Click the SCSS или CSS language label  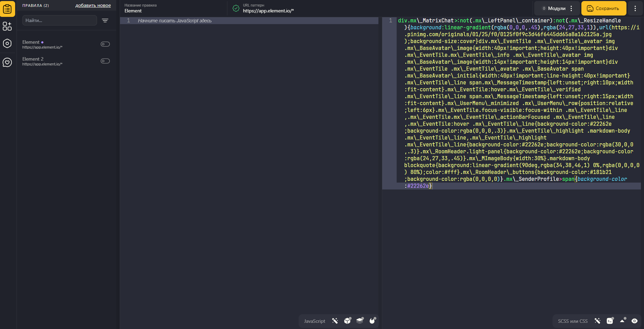(573, 321)
